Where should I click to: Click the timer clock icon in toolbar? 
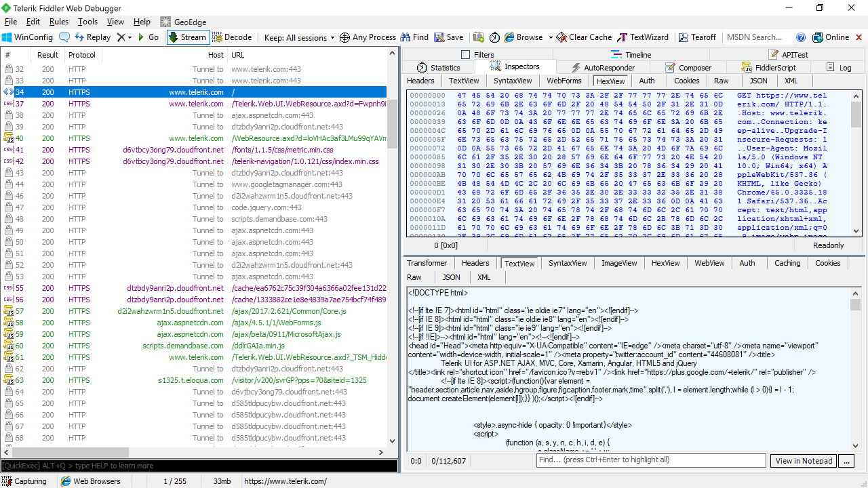pos(495,37)
